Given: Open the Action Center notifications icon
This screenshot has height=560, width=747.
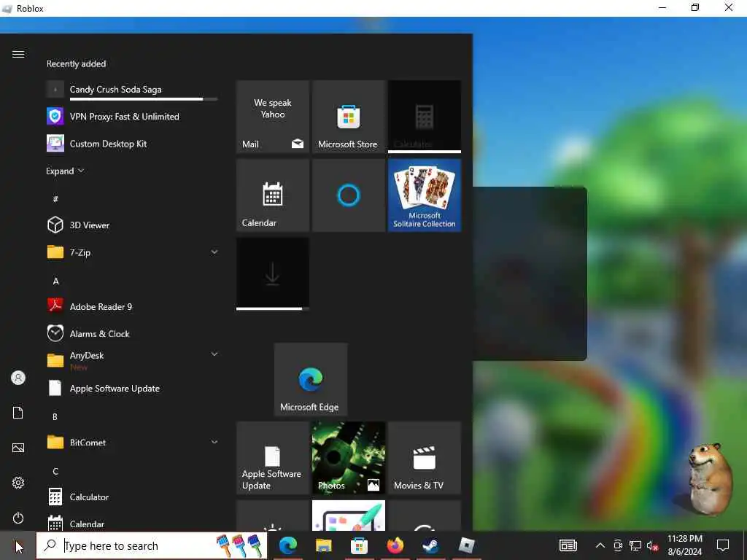Looking at the screenshot, I should pos(723,545).
